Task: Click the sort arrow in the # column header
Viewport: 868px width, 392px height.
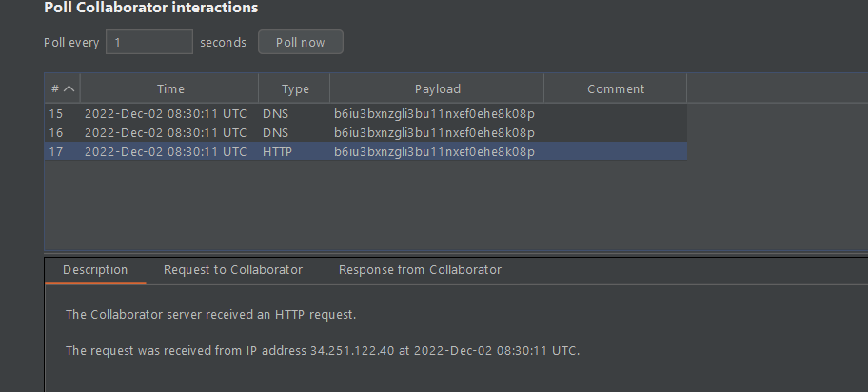Action: click(69, 88)
